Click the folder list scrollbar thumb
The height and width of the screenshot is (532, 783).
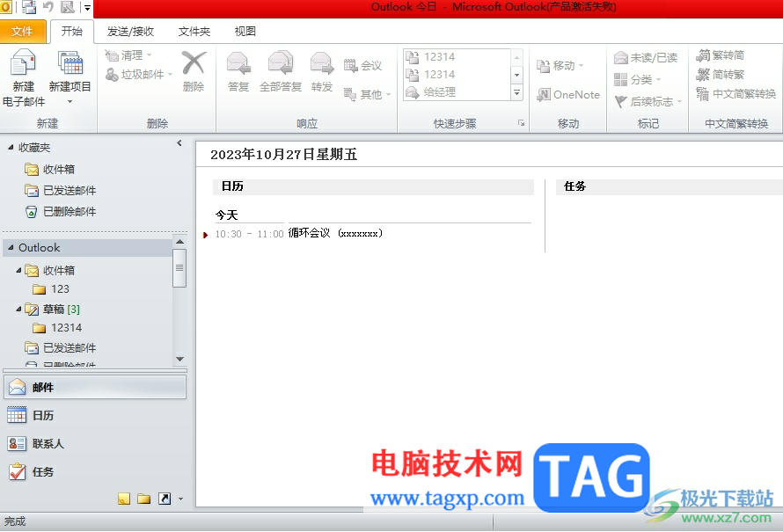coord(179,268)
